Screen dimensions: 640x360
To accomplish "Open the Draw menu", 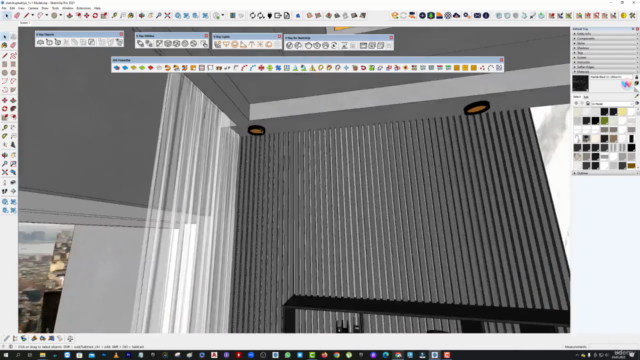I will [45, 8].
